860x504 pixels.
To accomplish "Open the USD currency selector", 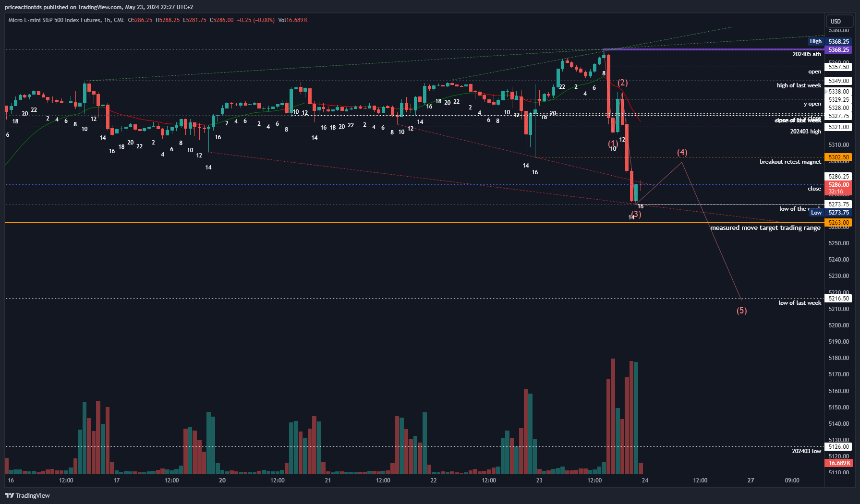I will (839, 21).
